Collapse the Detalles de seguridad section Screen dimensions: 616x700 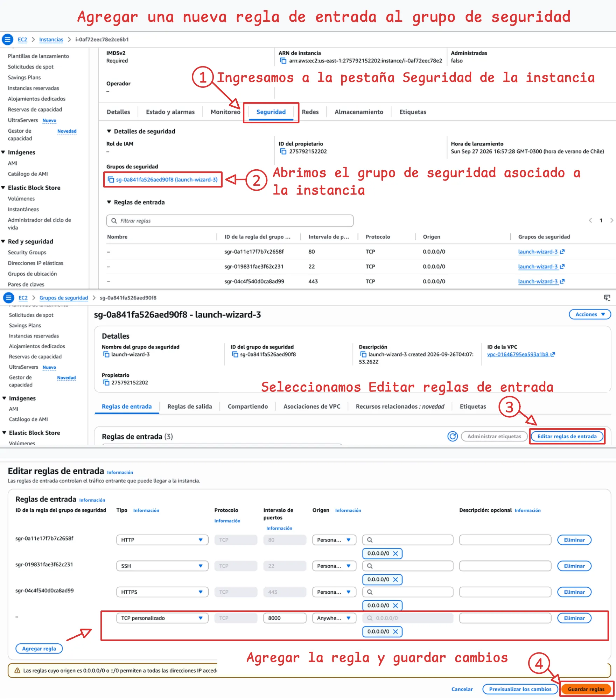109,131
